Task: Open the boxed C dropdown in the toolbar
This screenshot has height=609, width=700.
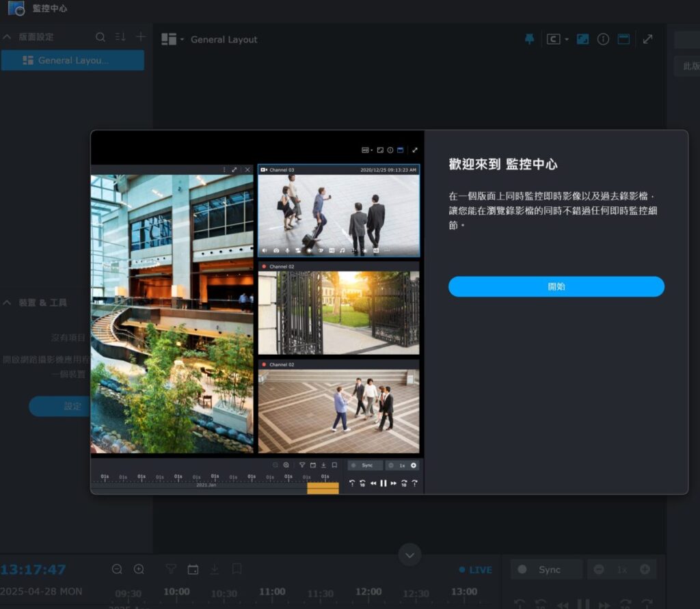Action: tap(558, 39)
